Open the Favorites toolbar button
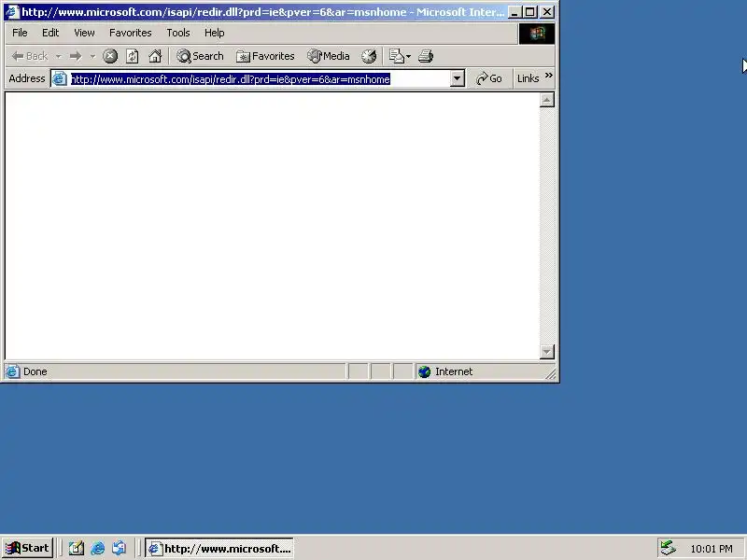Viewport: 747px width, 560px height. tap(265, 56)
